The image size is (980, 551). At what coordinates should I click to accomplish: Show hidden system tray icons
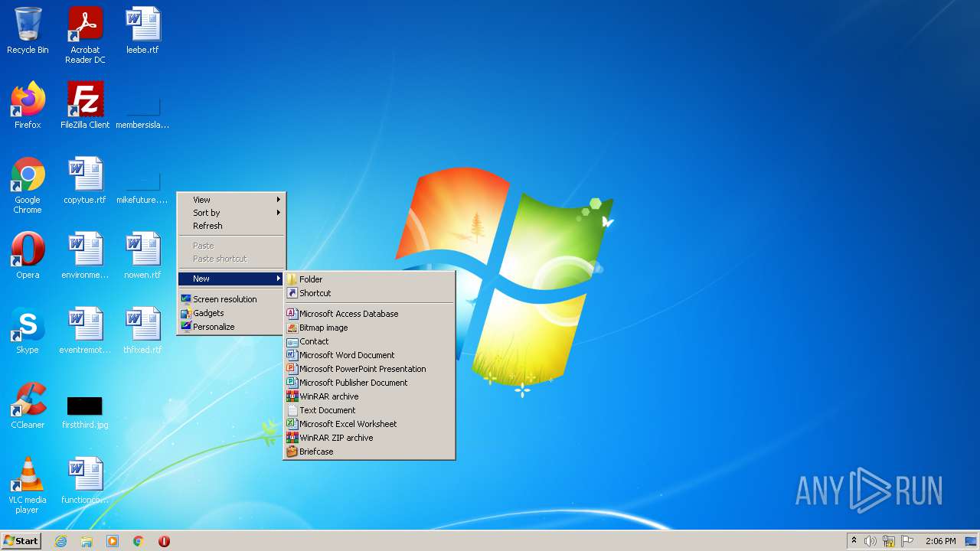click(x=854, y=541)
